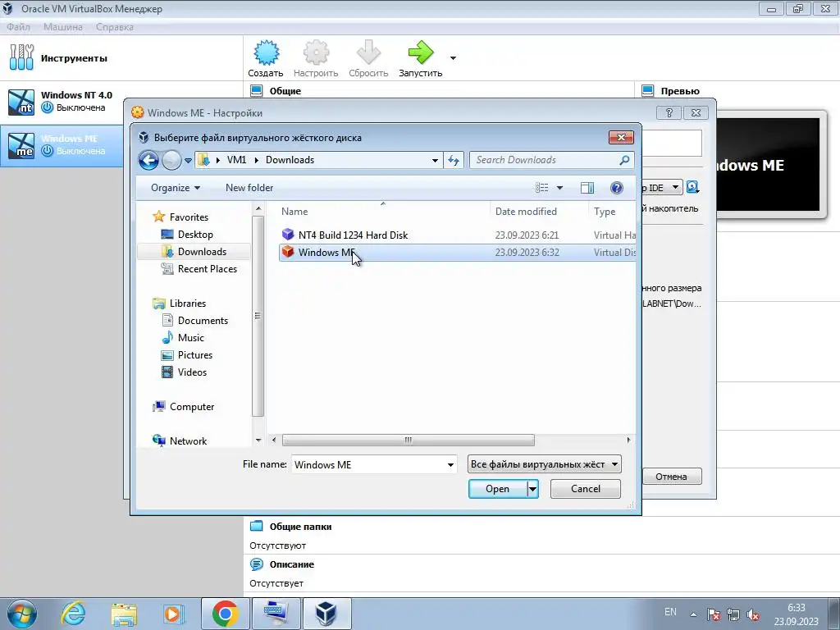The height and width of the screenshot is (630, 840).
Task: Click the Windows ME red disk icon
Action: tap(288, 251)
